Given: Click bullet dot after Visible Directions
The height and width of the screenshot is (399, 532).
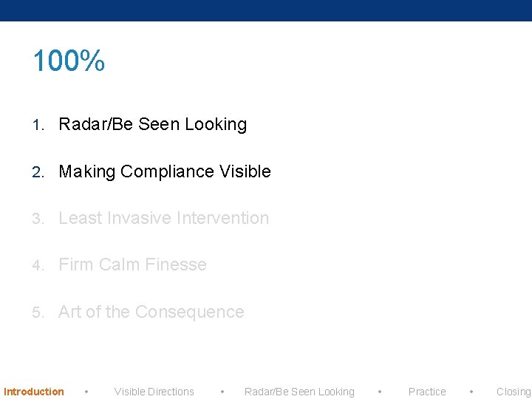Looking at the screenshot, I should tap(222, 392).
